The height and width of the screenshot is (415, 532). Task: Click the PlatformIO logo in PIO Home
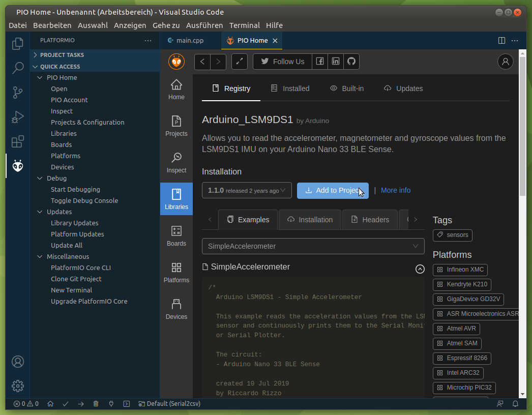(176, 62)
